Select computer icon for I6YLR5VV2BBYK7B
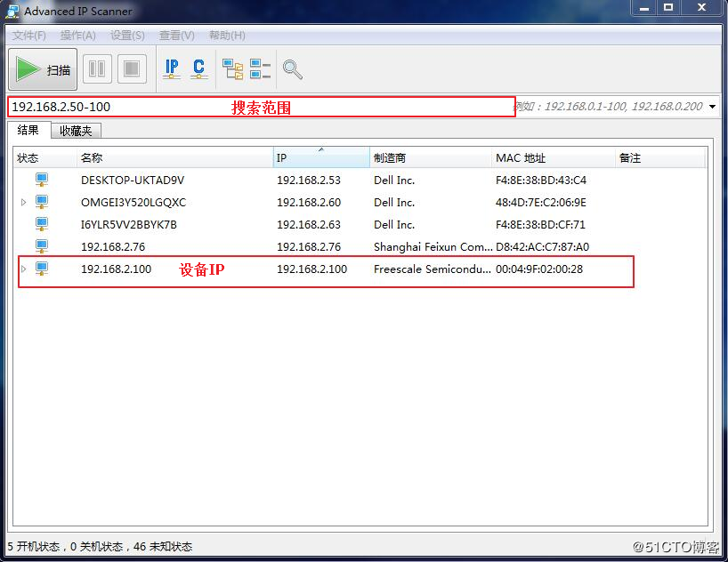 (42, 224)
